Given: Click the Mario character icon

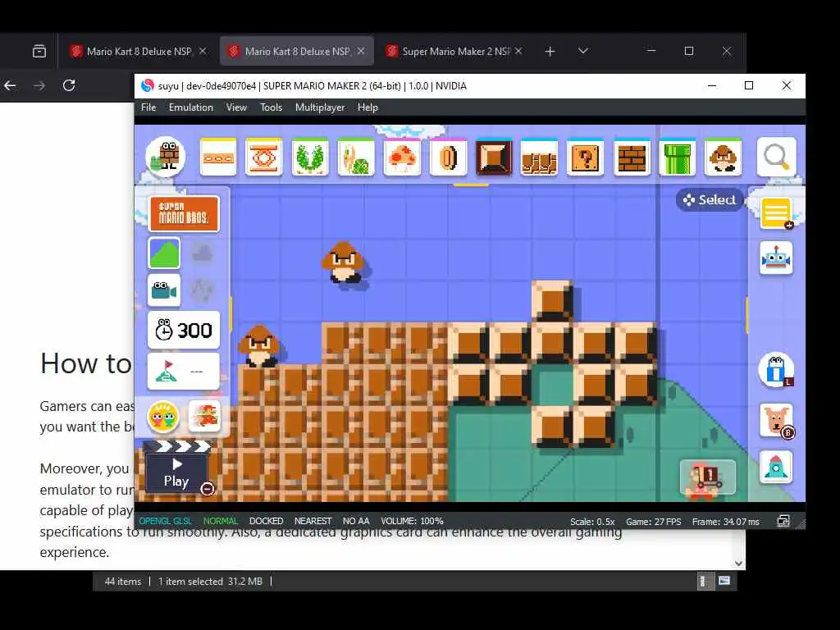Looking at the screenshot, I should 204,416.
